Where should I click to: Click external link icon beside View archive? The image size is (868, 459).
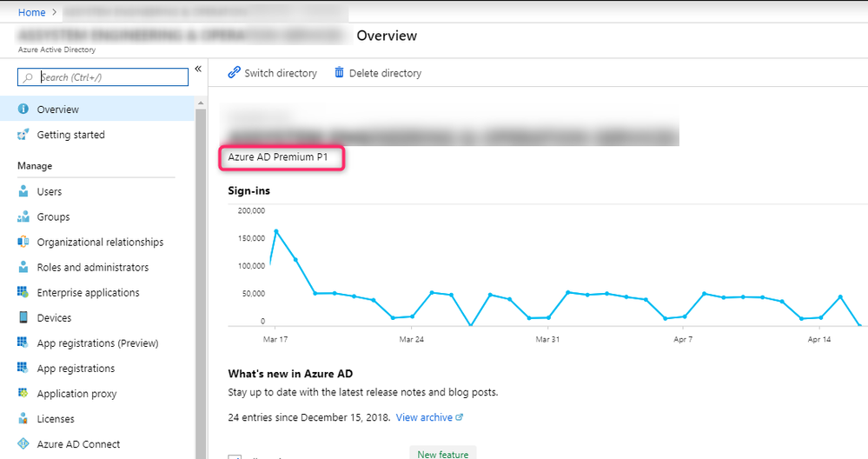(459, 417)
